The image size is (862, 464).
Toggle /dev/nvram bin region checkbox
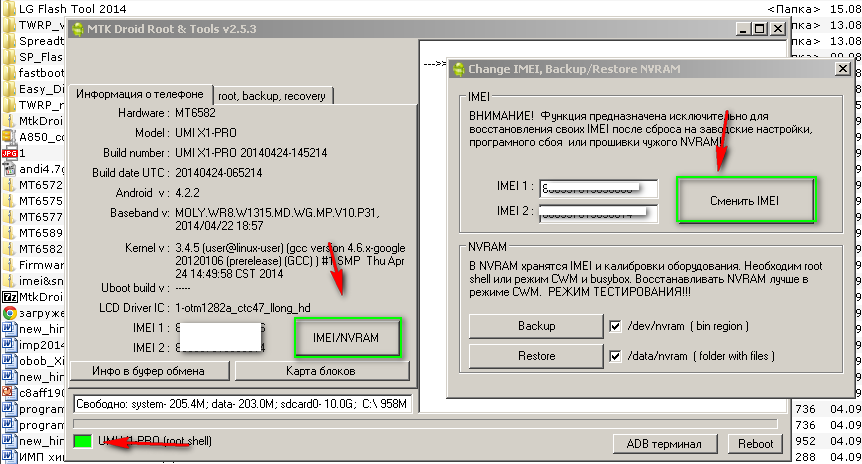coord(615,327)
